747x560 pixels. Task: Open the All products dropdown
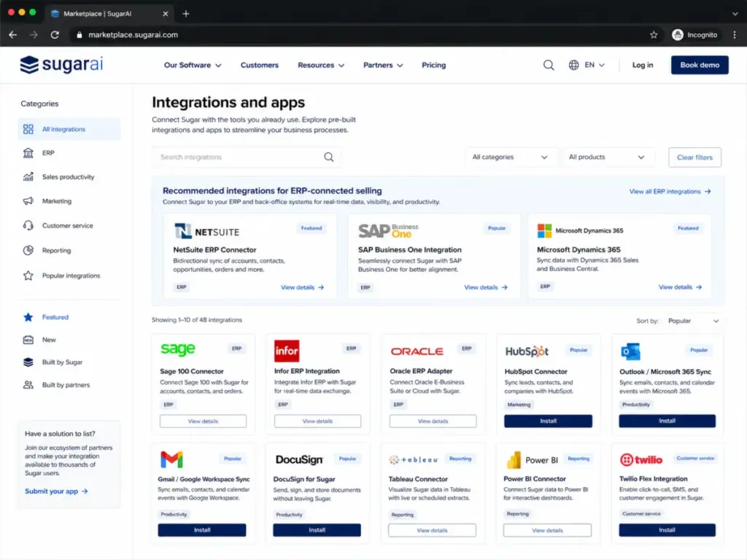[606, 157]
